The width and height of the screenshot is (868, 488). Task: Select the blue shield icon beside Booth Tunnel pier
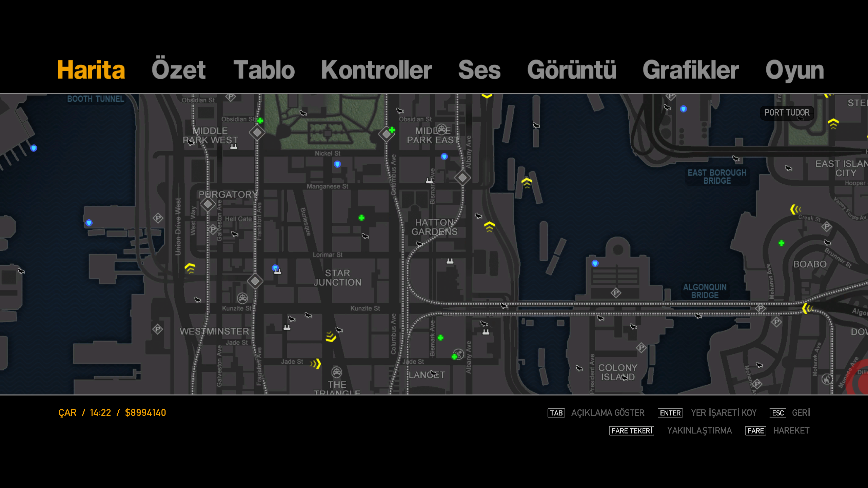pos(34,148)
